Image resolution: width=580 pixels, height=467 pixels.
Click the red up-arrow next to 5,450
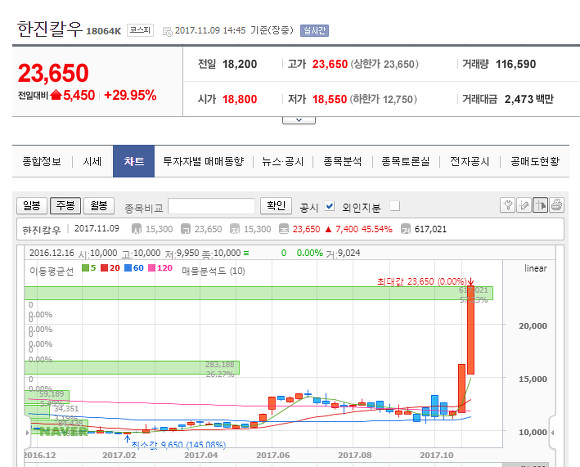pyautogui.click(x=56, y=95)
